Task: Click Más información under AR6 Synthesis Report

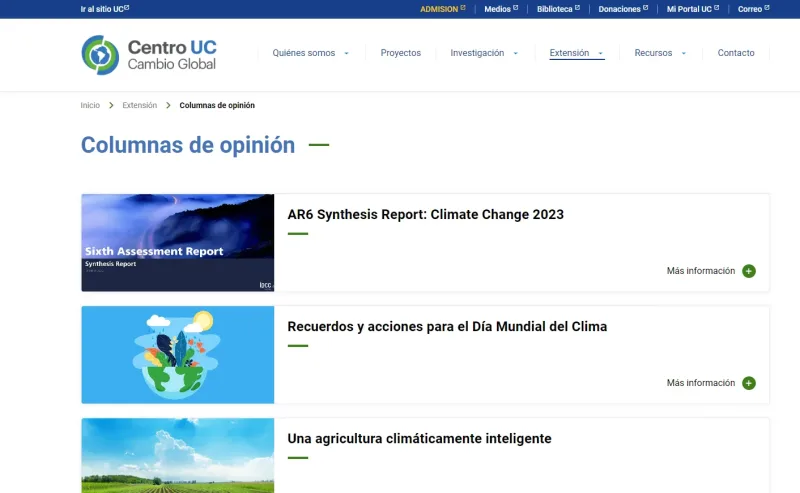Action: [x=701, y=271]
